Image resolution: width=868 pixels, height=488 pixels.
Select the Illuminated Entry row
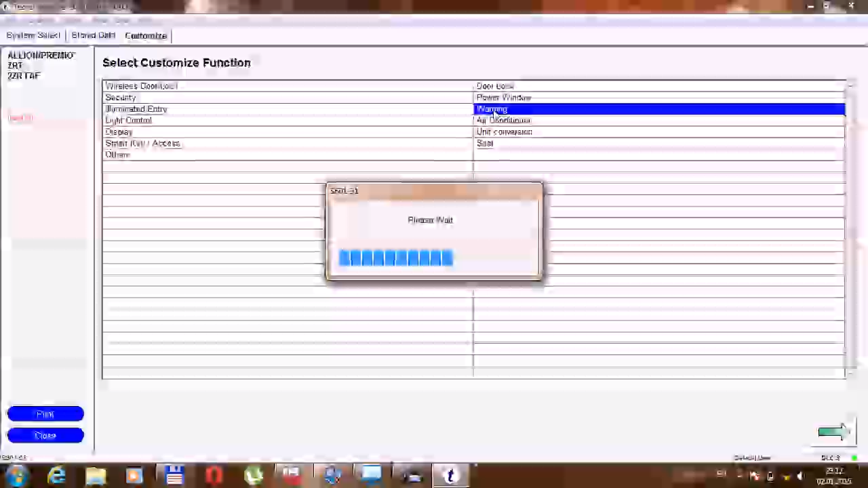[x=288, y=109]
